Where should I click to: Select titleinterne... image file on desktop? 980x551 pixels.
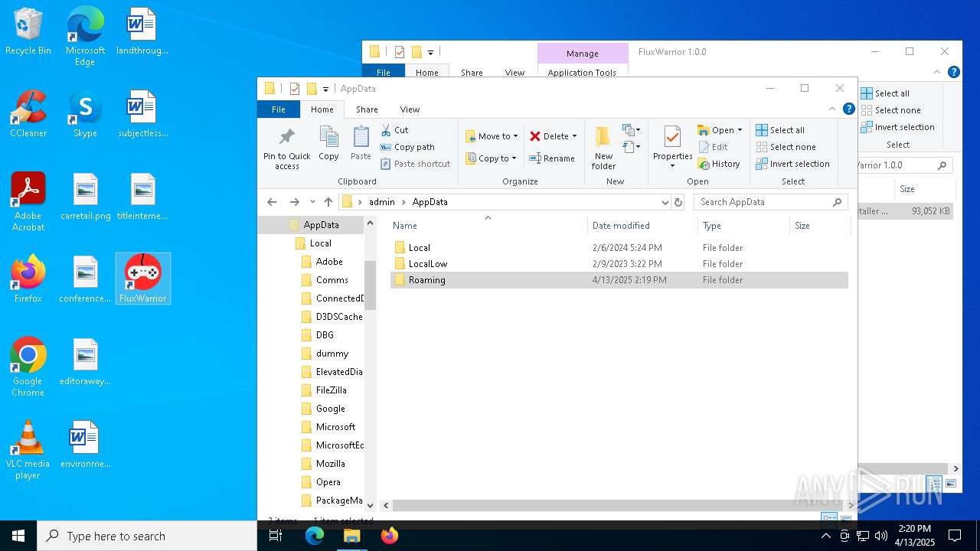point(142,197)
